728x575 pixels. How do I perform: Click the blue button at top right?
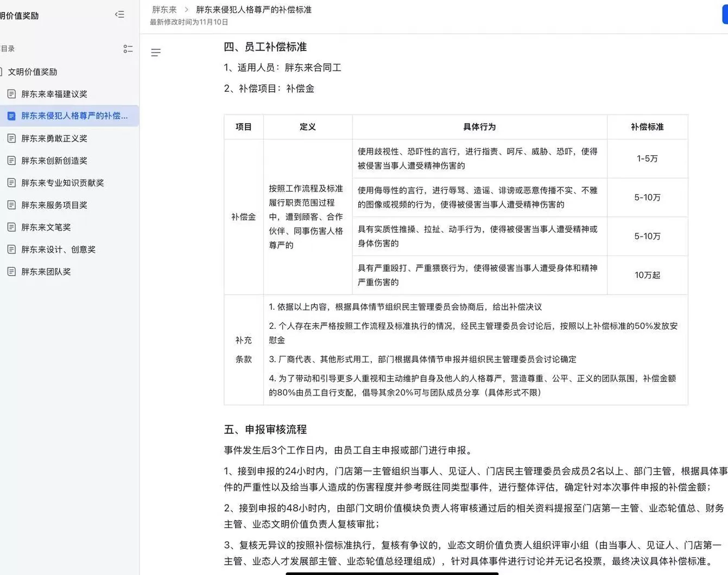(x=725, y=15)
